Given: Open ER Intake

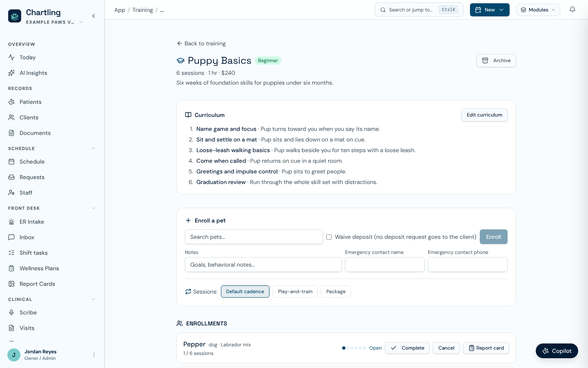Looking at the screenshot, I should pos(52,222).
